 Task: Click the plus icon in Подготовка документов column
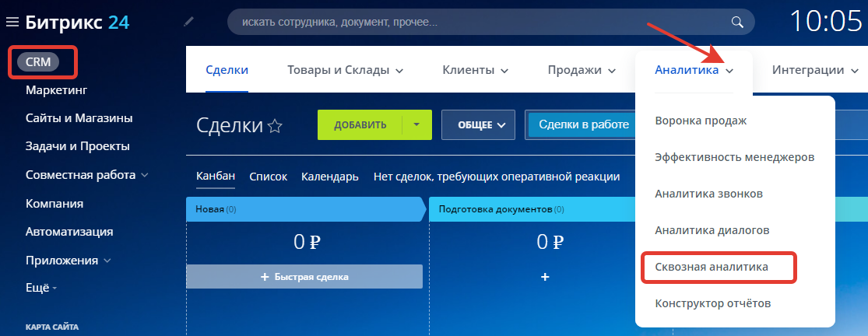pos(545,277)
